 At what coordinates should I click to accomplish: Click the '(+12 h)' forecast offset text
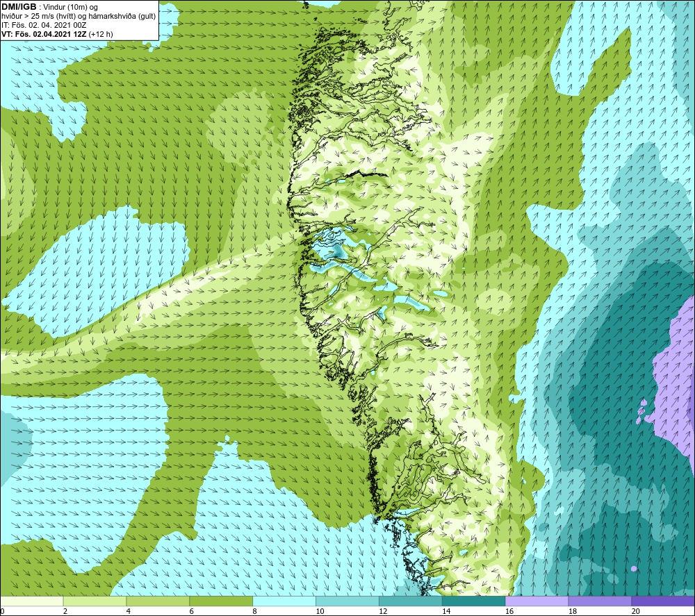(101, 34)
